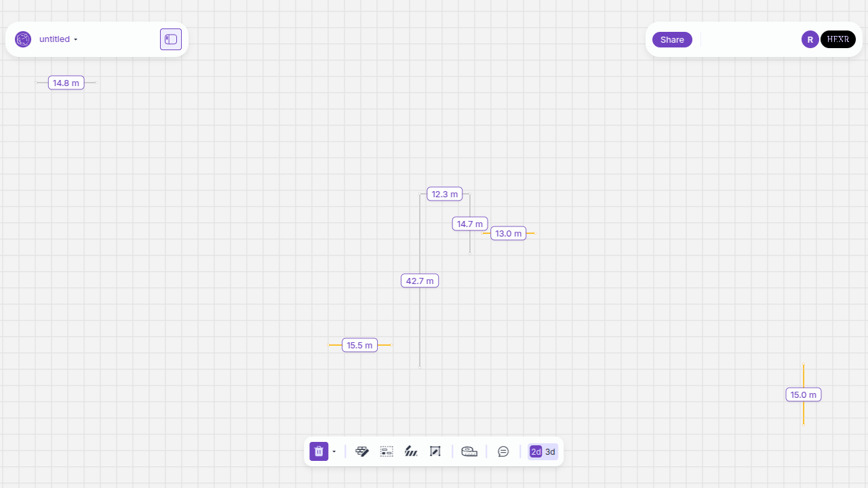868x488 pixels.
Task: Click the 15.0 m vertical dimension label
Action: tap(804, 394)
